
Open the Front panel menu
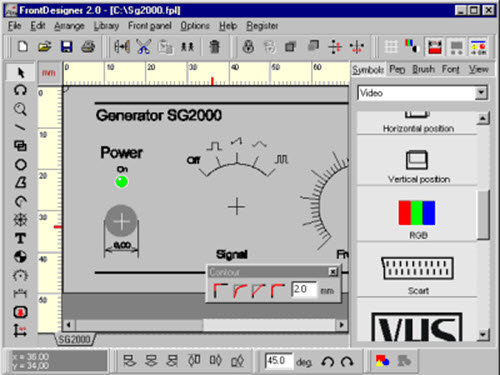pos(150,26)
